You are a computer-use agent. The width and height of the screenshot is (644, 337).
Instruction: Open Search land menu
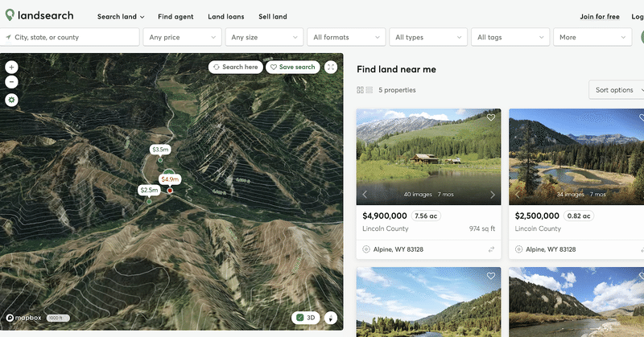pos(121,17)
